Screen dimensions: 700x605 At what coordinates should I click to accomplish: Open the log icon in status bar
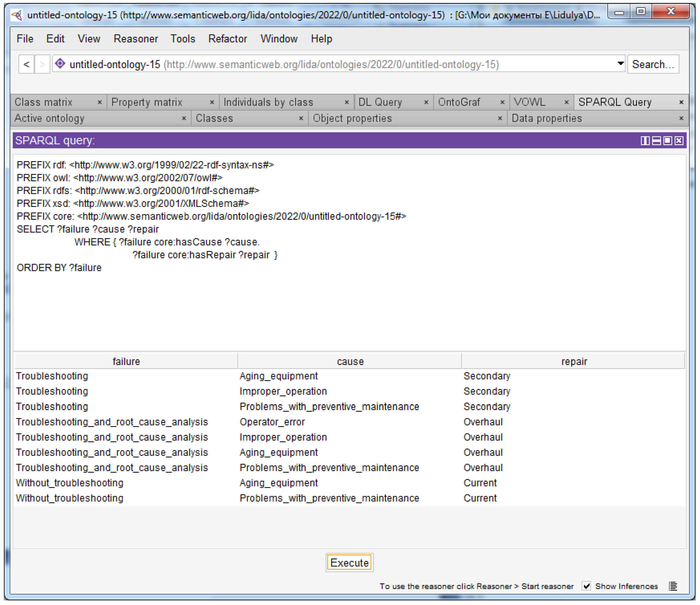673,586
